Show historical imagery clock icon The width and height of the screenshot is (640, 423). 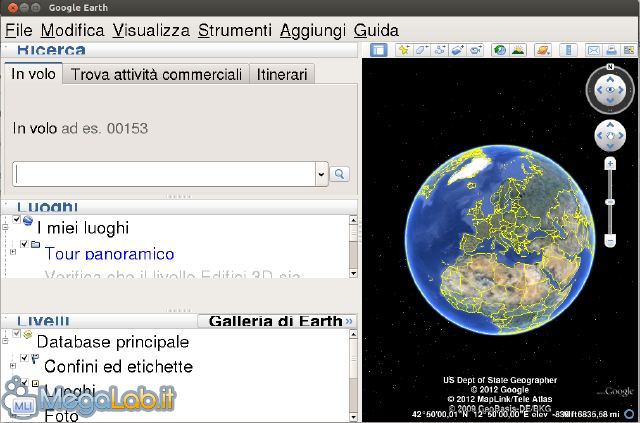(x=500, y=50)
